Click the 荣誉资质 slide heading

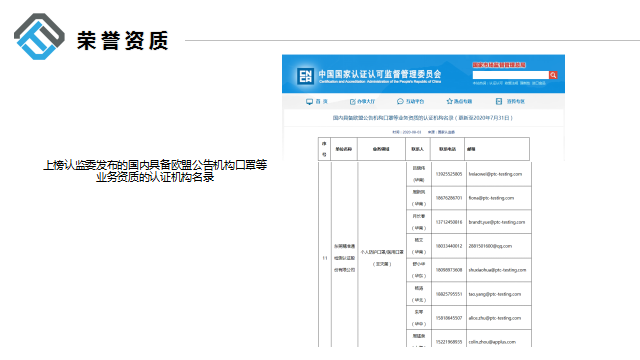[122, 40]
